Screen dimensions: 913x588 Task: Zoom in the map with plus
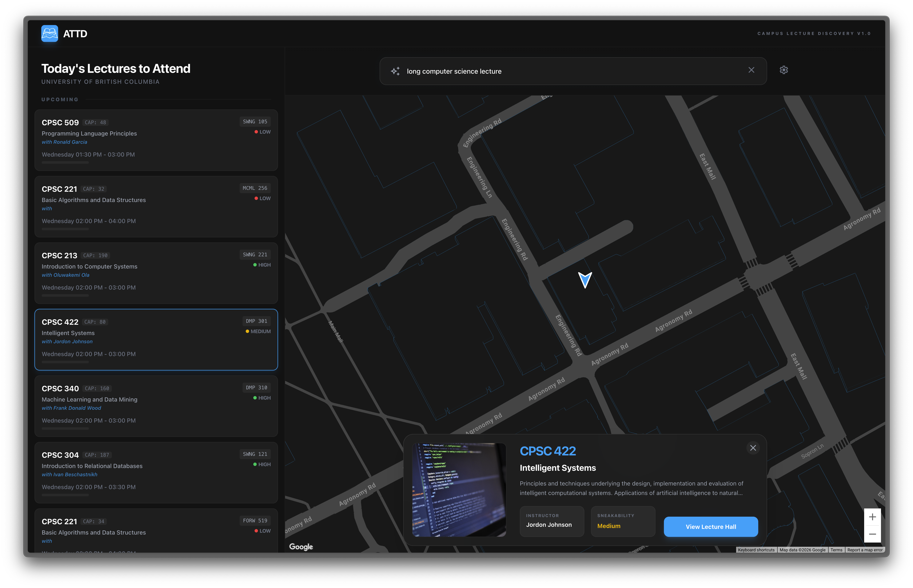872,517
